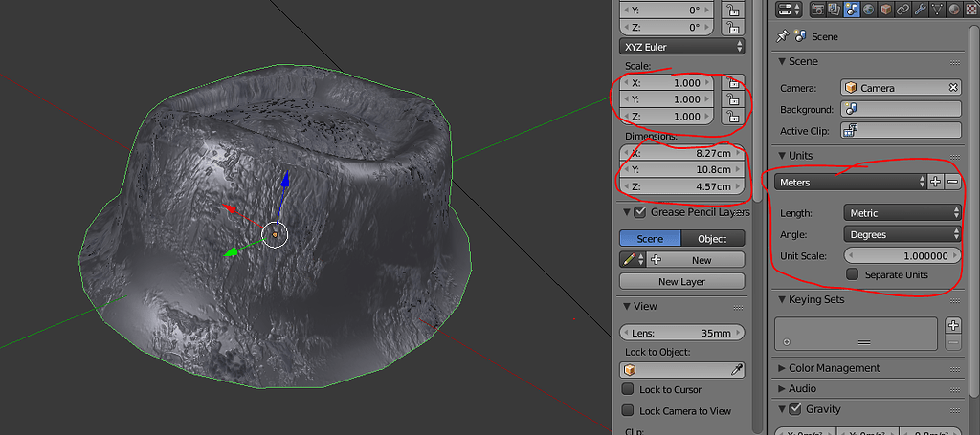This screenshot has width=980, height=435.
Task: Collapse the Grease Pencil Layers panel
Action: click(627, 212)
